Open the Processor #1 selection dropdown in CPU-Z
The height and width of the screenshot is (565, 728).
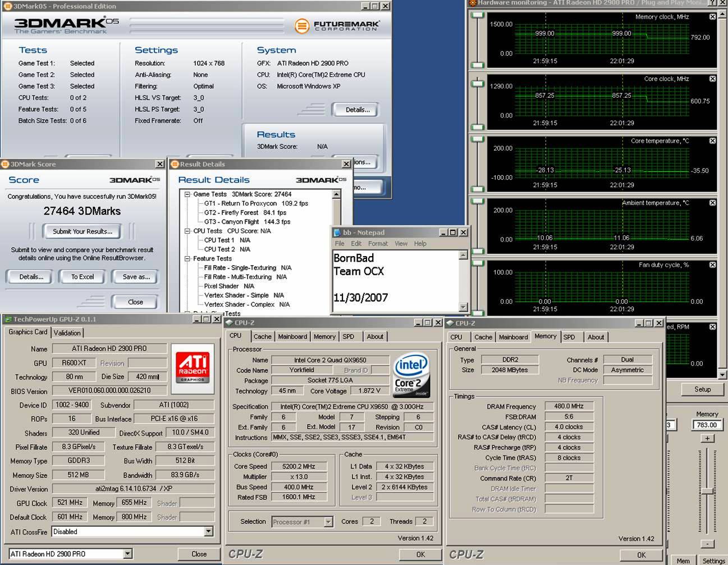pyautogui.click(x=328, y=522)
